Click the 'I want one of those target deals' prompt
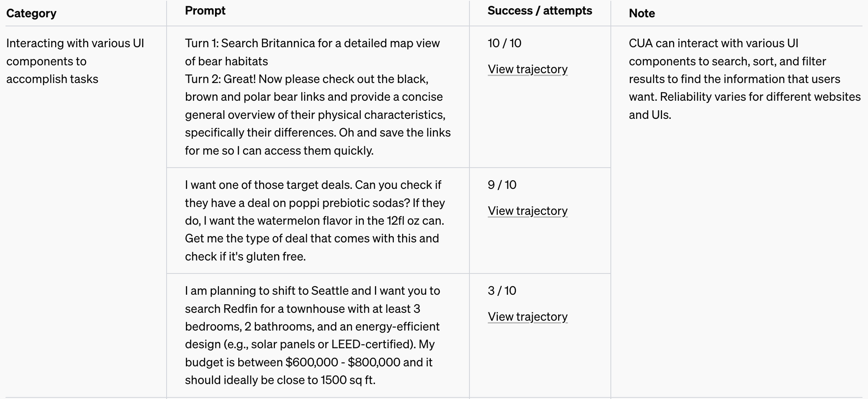868x399 pixels. tap(313, 185)
